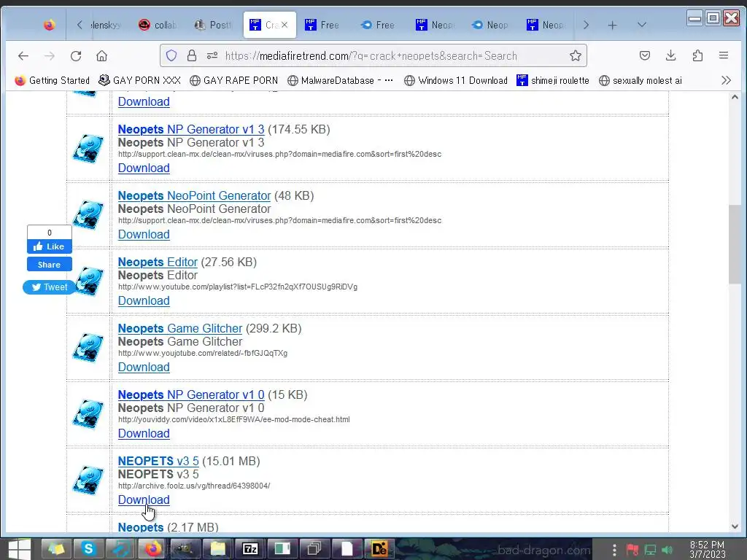The width and height of the screenshot is (747, 560).
Task: Show hidden tray icons via three dots
Action: 614,550
